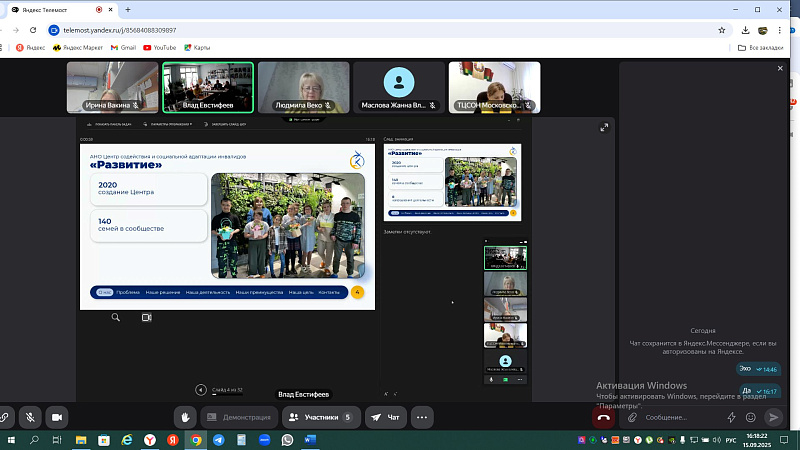Click the yellow slide number 4 circle
Image resolution: width=800 pixels, height=450 pixels.
point(358,292)
